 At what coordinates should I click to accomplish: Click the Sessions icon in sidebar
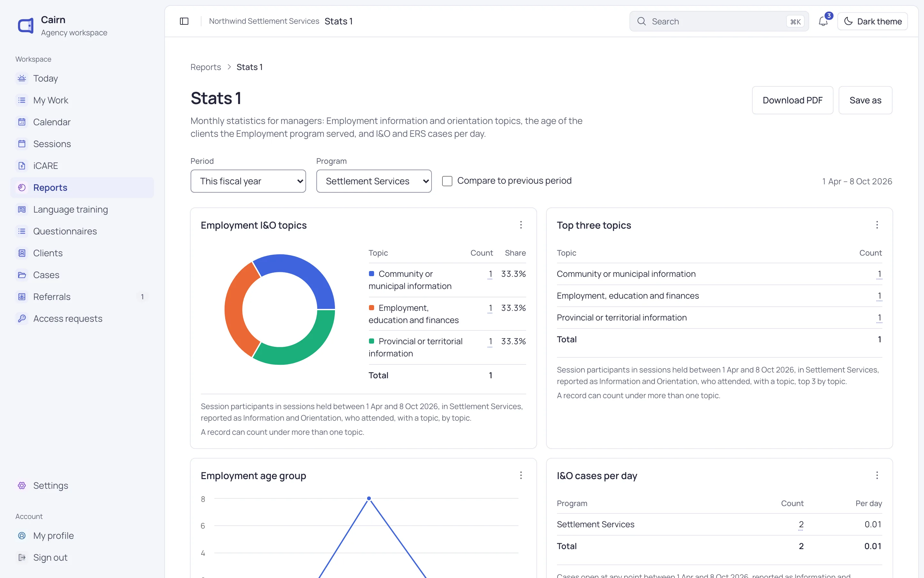[x=22, y=144]
